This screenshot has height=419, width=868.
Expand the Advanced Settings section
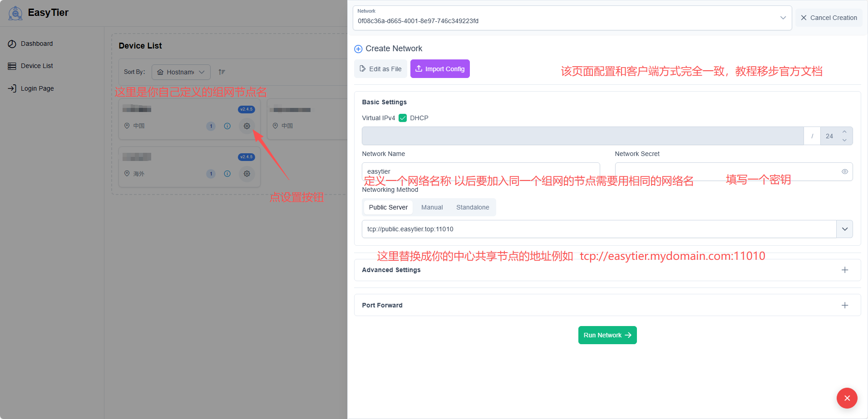click(x=844, y=270)
